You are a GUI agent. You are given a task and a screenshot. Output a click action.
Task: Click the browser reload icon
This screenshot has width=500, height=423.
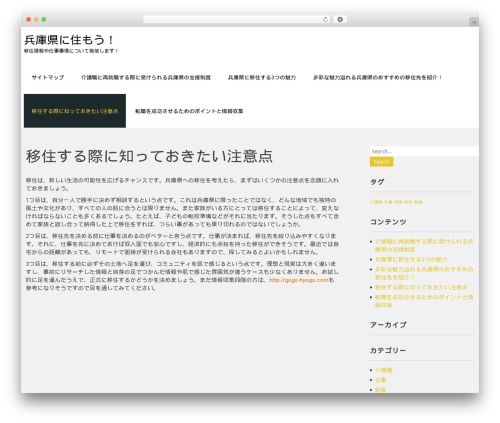325,20
